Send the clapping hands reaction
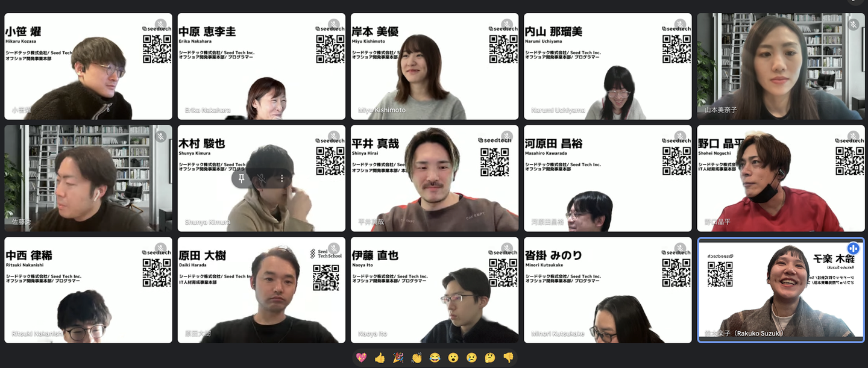The height and width of the screenshot is (368, 868). tap(417, 358)
